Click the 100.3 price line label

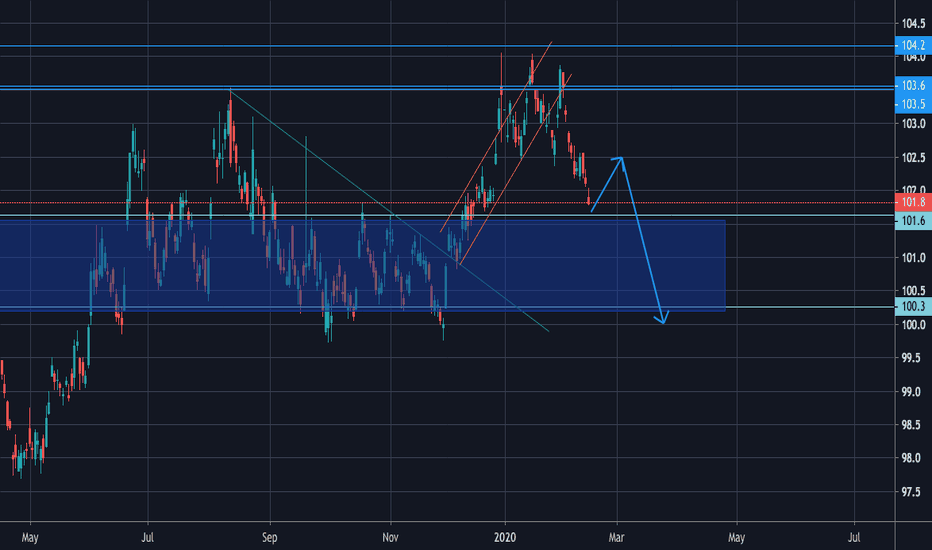click(x=913, y=307)
